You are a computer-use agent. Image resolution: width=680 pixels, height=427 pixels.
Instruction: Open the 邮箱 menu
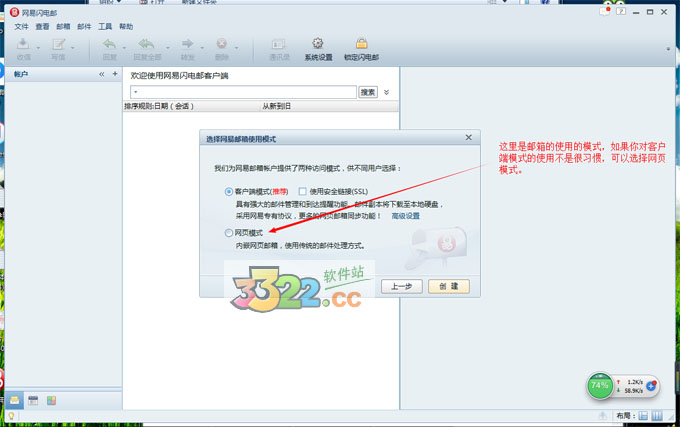63,27
